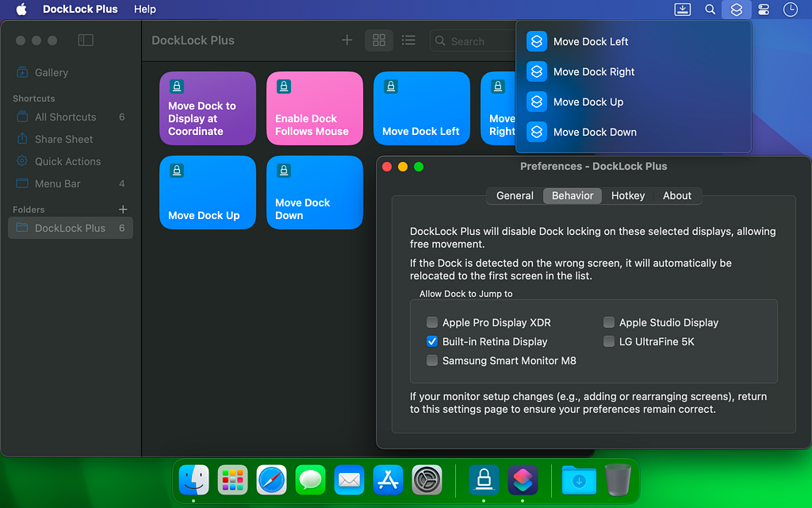Click lock icon on Enable Dock Follows Mouse card
Screen dimensions: 812x508
pos(284,87)
